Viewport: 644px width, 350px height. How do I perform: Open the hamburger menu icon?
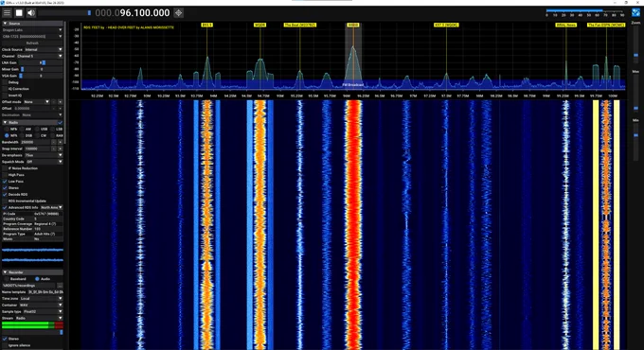click(7, 12)
